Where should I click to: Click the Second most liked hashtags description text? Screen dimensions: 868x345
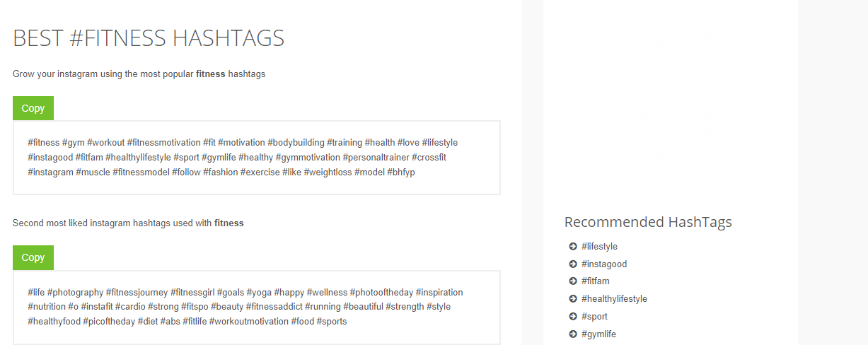click(128, 223)
